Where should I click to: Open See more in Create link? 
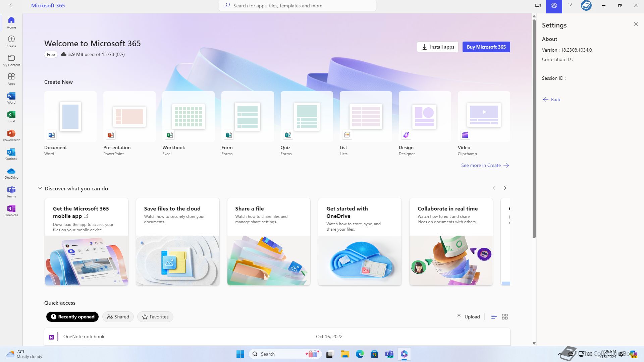(x=485, y=165)
